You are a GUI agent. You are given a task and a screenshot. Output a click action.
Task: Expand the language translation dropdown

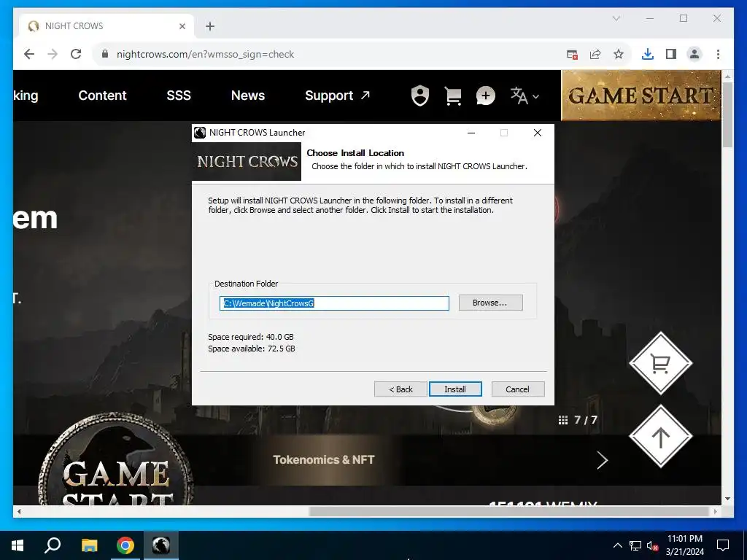(x=524, y=96)
